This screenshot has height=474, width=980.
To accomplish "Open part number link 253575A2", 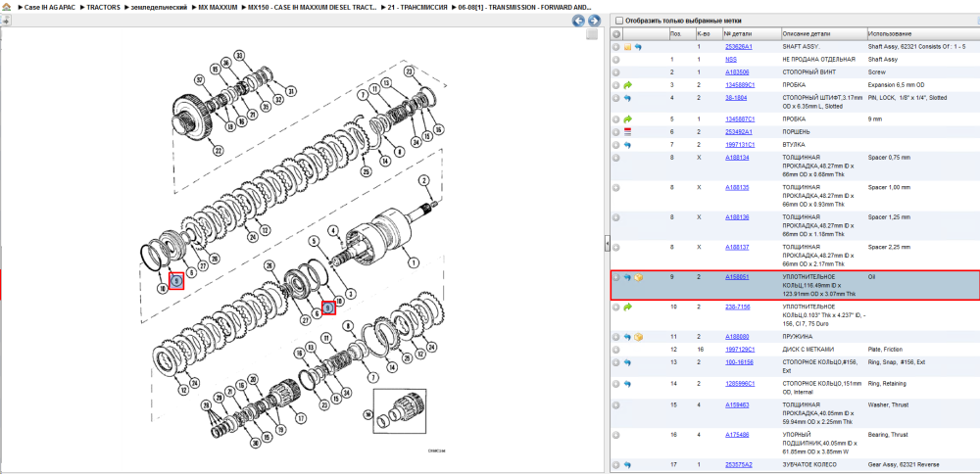I will (x=739, y=464).
